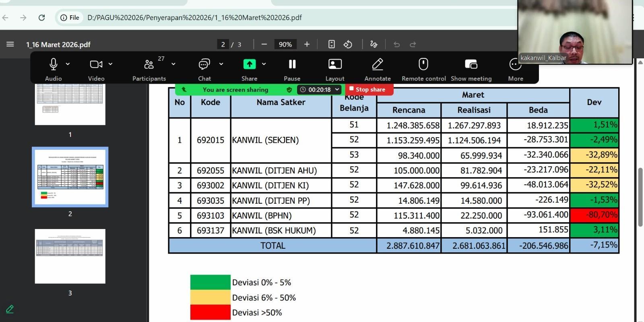Image resolution: width=644 pixels, height=322 pixels.
Task: Click the Stop share button
Action: 367,89
